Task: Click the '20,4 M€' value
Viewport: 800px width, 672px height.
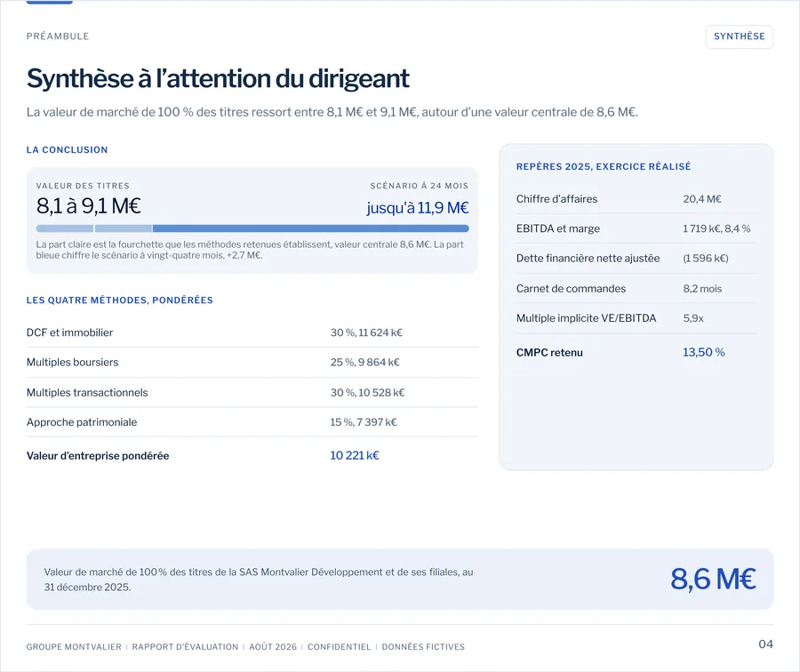Action: 702,199
